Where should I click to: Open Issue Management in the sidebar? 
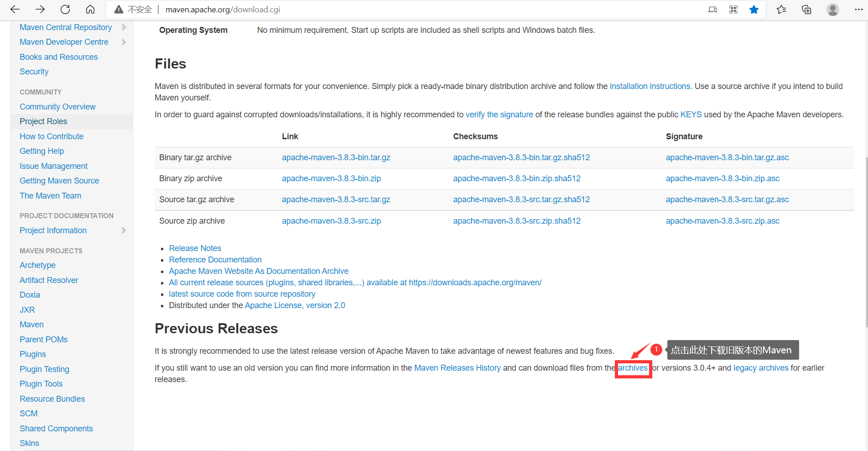pyautogui.click(x=53, y=166)
